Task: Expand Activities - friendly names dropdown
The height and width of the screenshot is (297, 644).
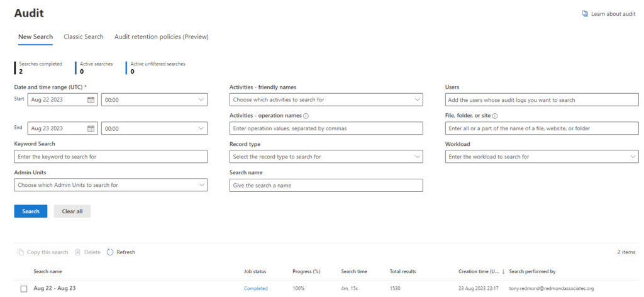Action: click(326, 100)
